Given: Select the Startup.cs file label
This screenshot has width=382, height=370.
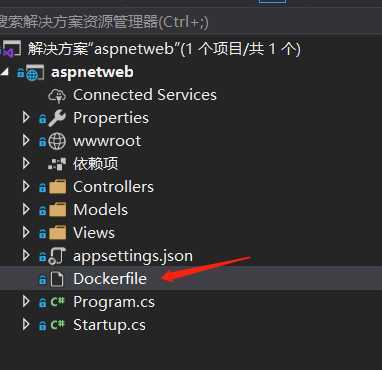Looking at the screenshot, I should [109, 325].
